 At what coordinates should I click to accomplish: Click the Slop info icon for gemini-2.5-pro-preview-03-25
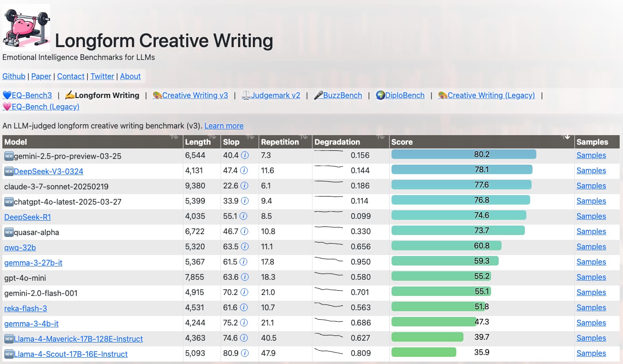245,155
